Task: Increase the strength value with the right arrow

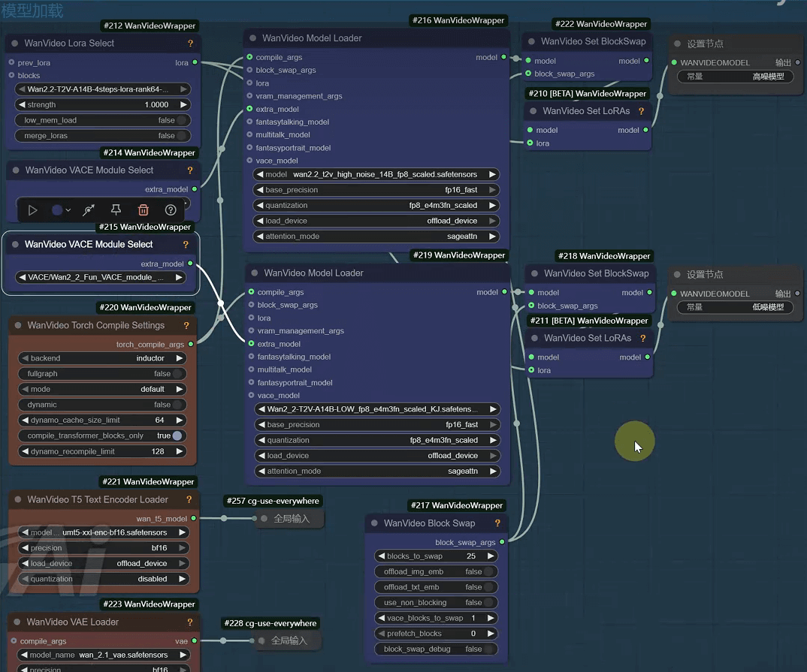Action: (x=183, y=104)
